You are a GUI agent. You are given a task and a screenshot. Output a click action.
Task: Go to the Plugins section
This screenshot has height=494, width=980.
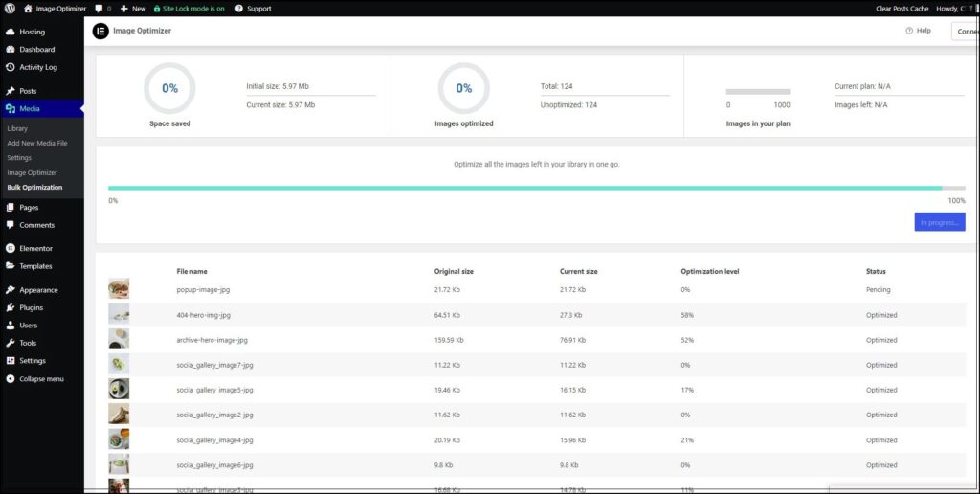[32, 307]
